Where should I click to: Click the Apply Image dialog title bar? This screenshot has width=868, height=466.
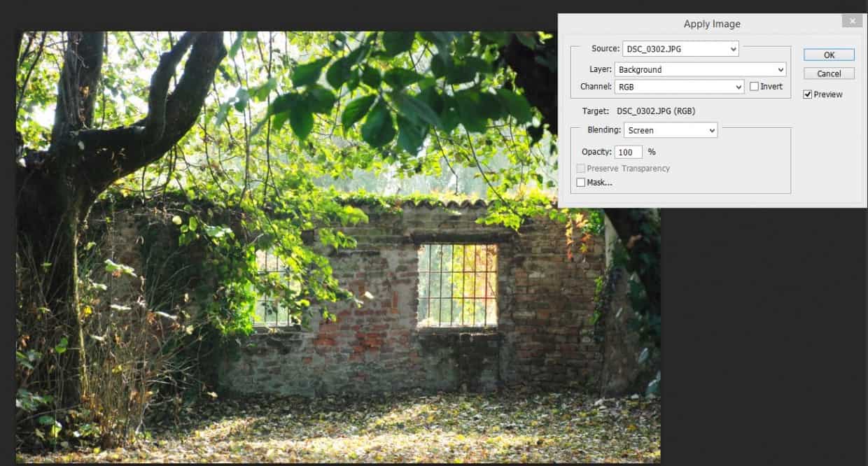(x=711, y=24)
